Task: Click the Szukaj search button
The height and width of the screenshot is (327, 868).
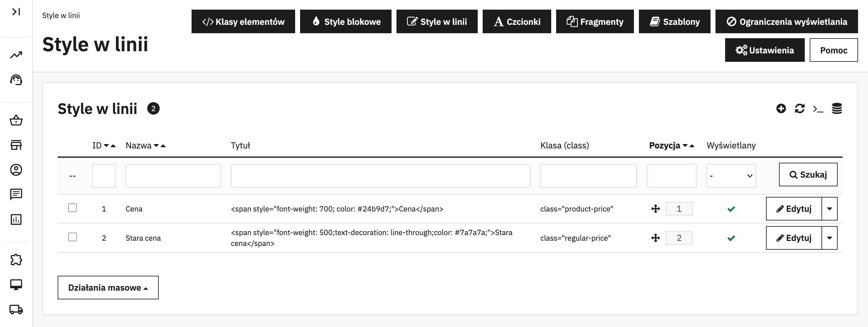Action: 808,175
